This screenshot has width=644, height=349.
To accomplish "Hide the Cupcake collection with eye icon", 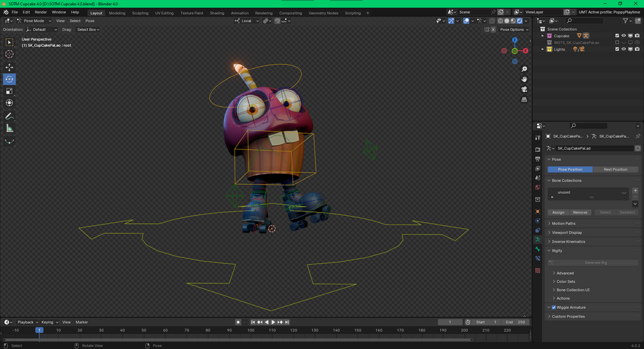I will point(623,36).
